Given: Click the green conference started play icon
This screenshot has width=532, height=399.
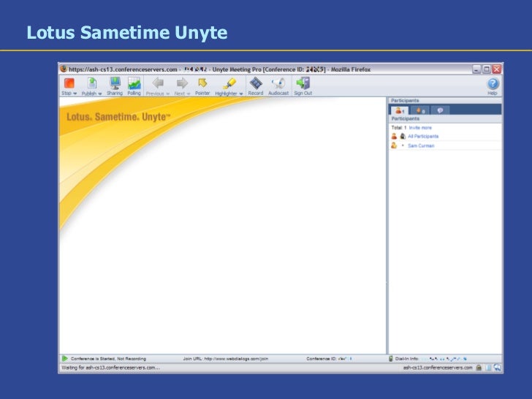Looking at the screenshot, I should point(65,358).
